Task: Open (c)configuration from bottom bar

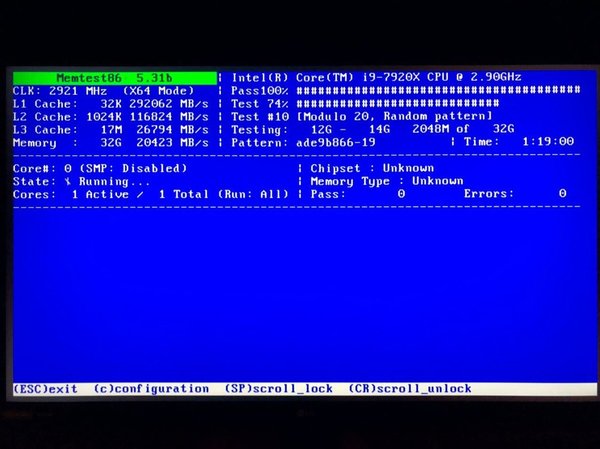Action: pyautogui.click(x=152, y=389)
